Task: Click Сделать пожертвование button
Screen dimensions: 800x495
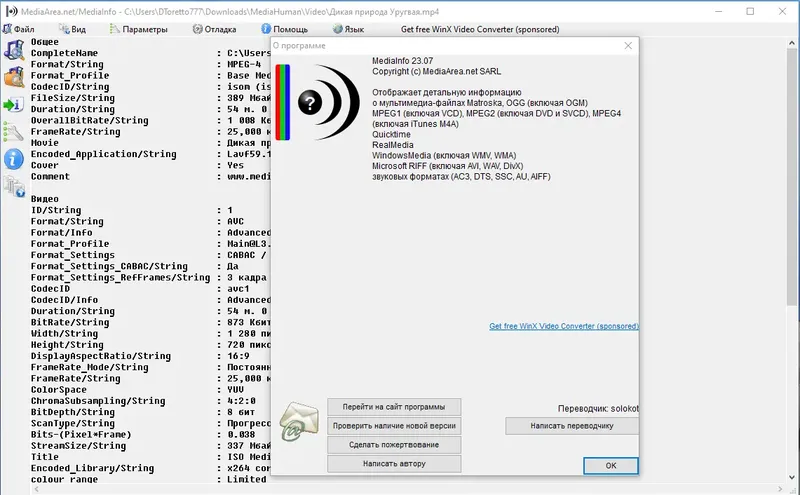Action: tap(394, 444)
